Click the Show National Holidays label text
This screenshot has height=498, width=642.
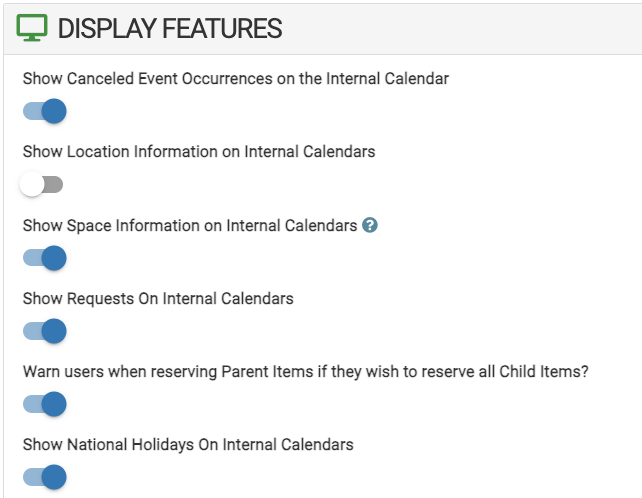(x=188, y=444)
